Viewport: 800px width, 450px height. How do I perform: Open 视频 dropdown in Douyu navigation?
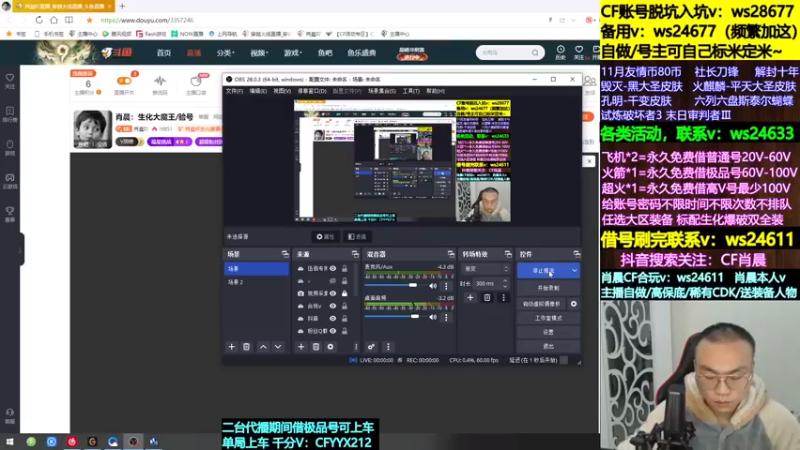tap(259, 53)
